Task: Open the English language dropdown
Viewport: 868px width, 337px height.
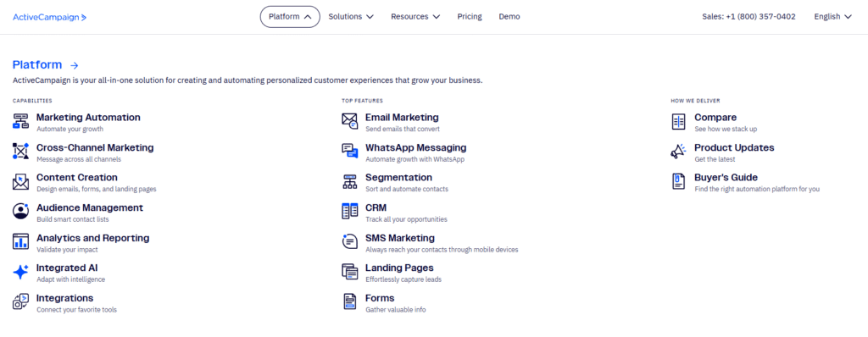Action: pyautogui.click(x=832, y=17)
